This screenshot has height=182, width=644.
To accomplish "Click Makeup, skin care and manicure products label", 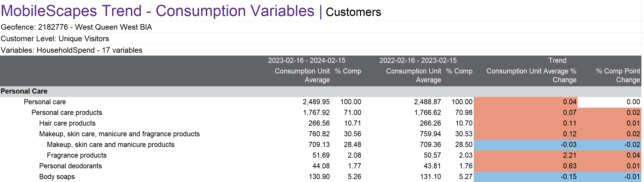I will point(111,145).
